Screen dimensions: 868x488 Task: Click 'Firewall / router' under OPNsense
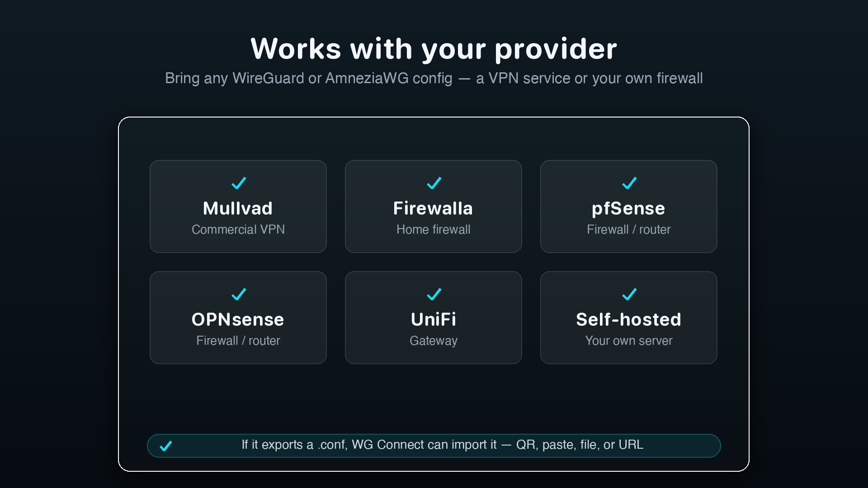[238, 341]
